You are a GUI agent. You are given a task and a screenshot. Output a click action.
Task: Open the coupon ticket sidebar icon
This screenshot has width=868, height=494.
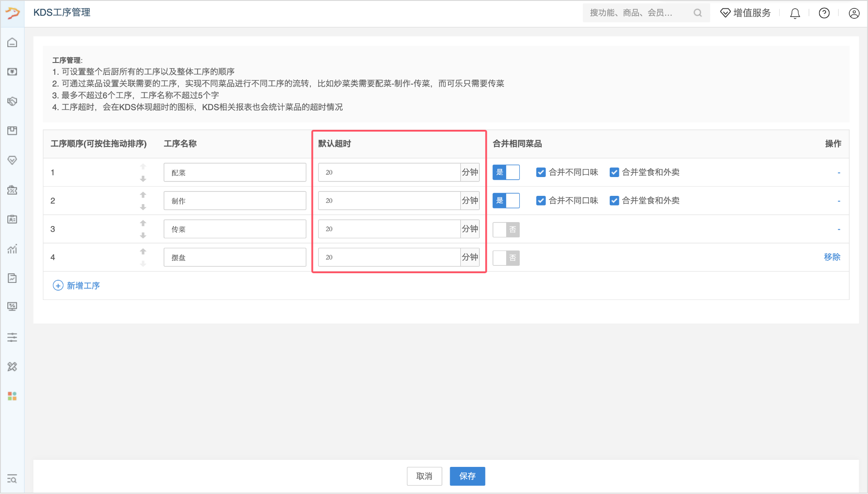pos(12,190)
